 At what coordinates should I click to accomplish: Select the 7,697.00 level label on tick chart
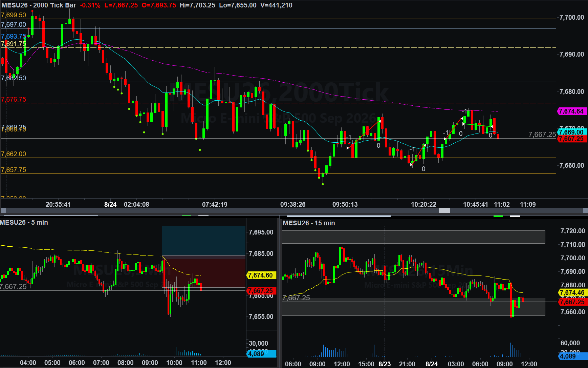click(x=14, y=24)
